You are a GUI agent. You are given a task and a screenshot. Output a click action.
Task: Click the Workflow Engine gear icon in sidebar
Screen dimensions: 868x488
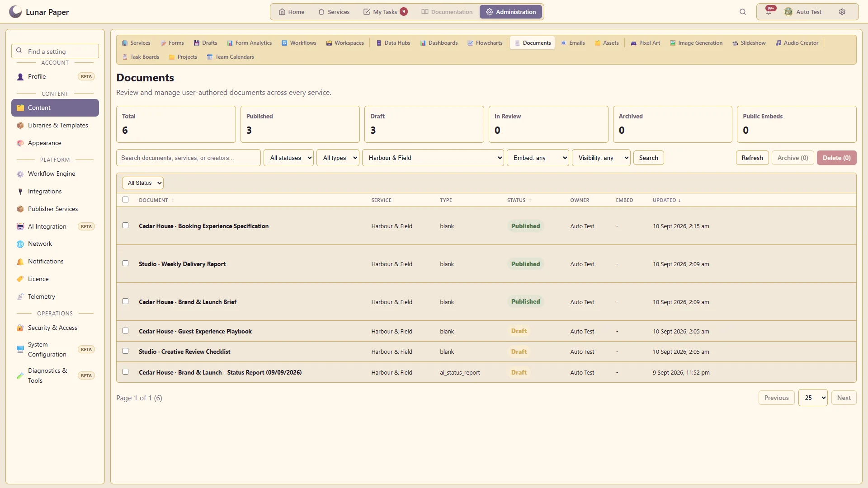click(20, 174)
